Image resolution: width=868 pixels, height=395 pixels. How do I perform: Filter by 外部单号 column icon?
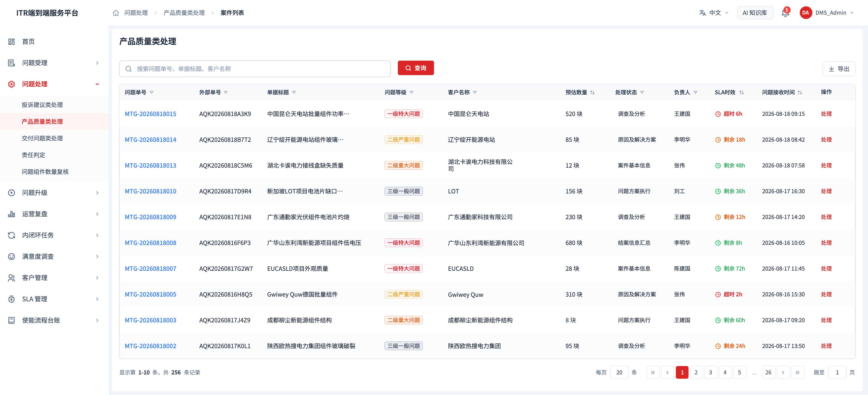pyautogui.click(x=226, y=93)
